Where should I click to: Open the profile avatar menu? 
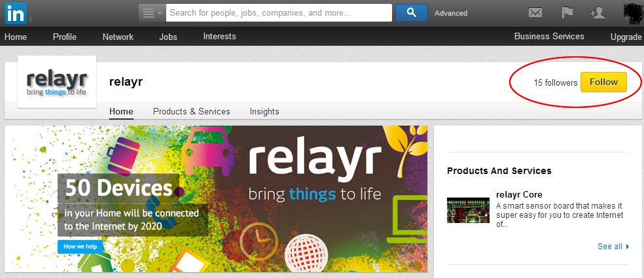tap(634, 12)
